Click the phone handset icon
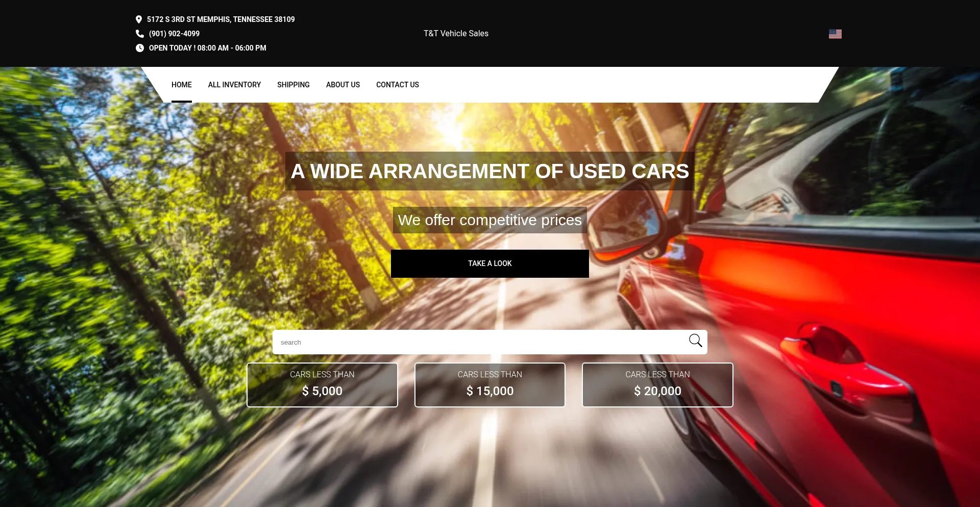 [x=139, y=34]
